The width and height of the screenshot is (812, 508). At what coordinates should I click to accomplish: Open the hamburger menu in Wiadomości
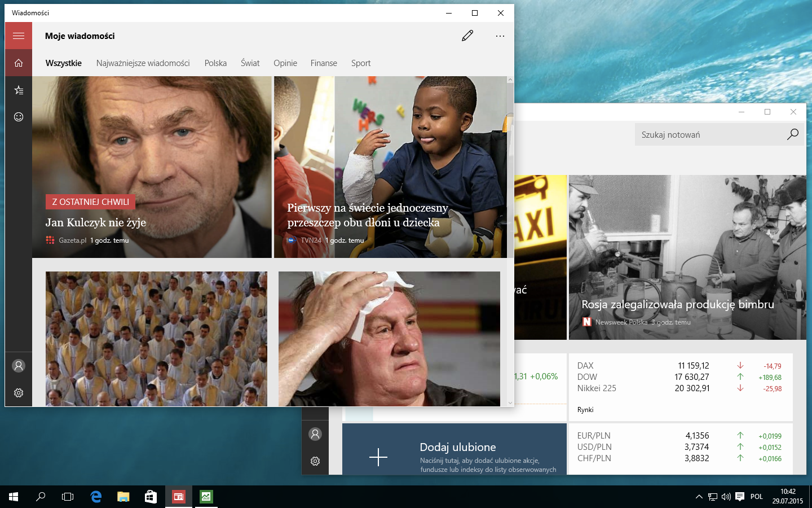coord(19,36)
